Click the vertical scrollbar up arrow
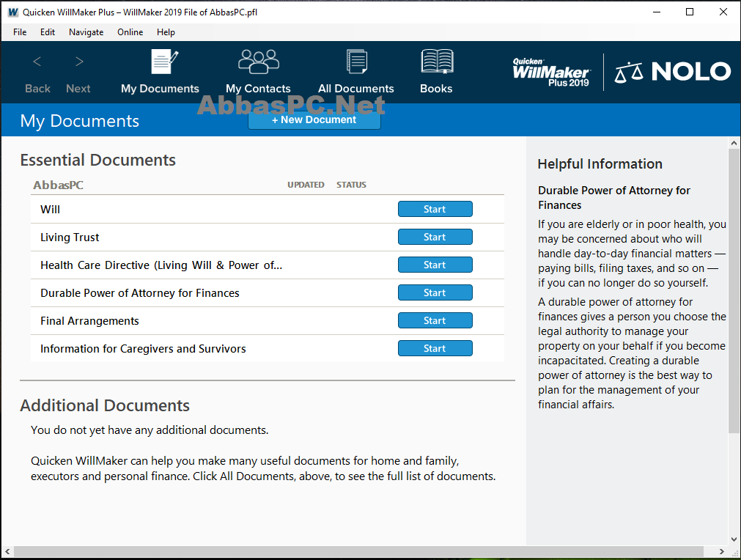Screen dimensions: 741x560 click(x=734, y=142)
